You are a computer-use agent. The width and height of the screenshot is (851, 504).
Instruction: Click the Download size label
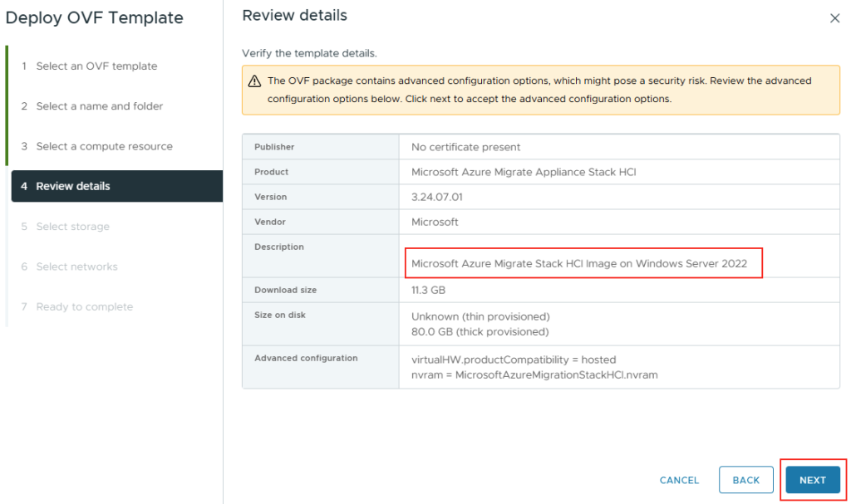pyautogui.click(x=286, y=291)
